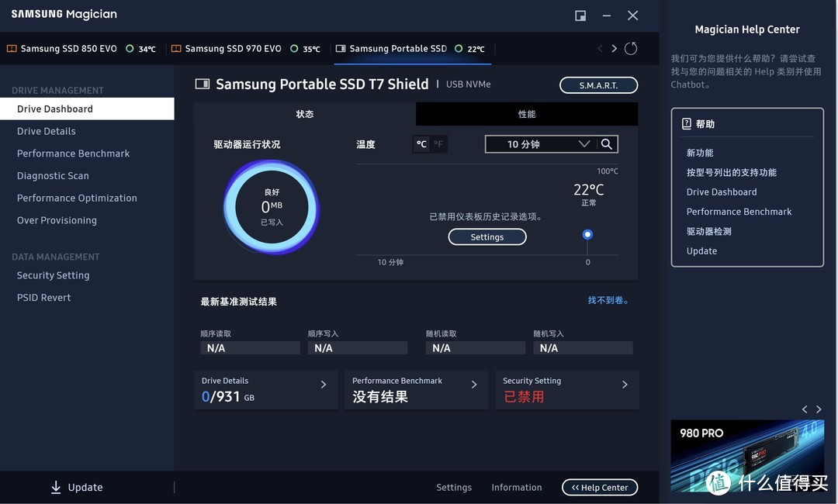Open Drive Dashboard in sidebar

point(87,109)
